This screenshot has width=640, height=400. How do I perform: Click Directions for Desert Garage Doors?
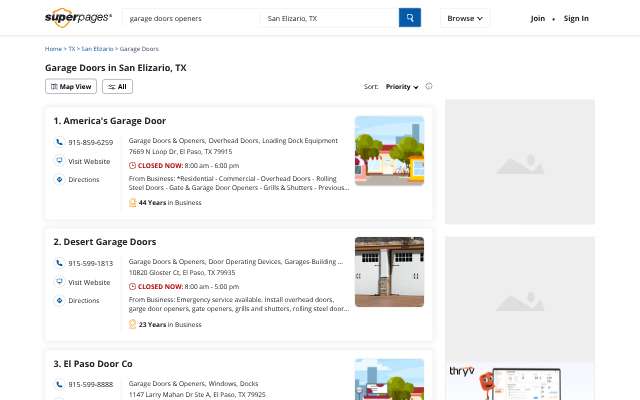pos(84,301)
